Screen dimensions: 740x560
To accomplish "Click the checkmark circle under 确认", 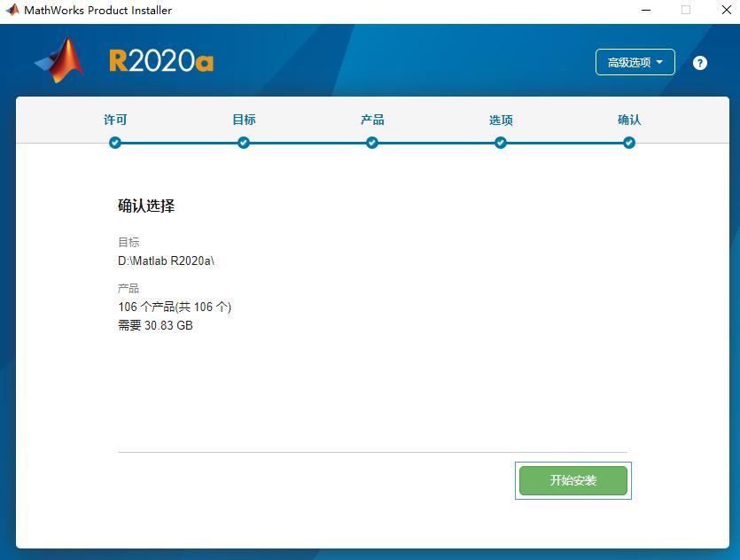I will (x=629, y=143).
